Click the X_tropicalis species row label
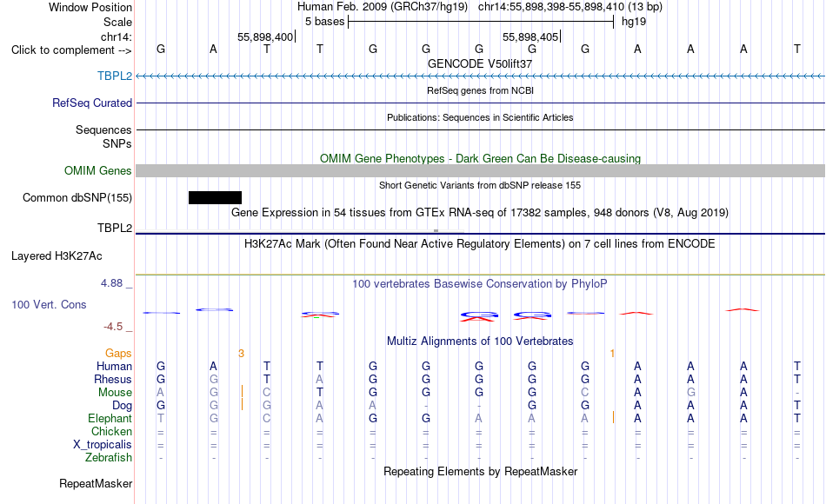Screen dimensions: 826x504 tap(103, 445)
